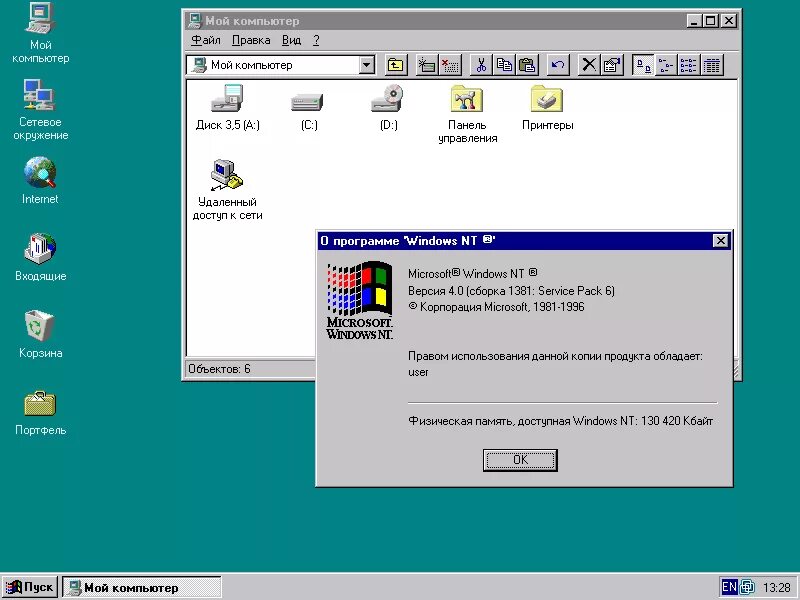
Task: Click the Windows NT logo image
Action: pos(360,300)
